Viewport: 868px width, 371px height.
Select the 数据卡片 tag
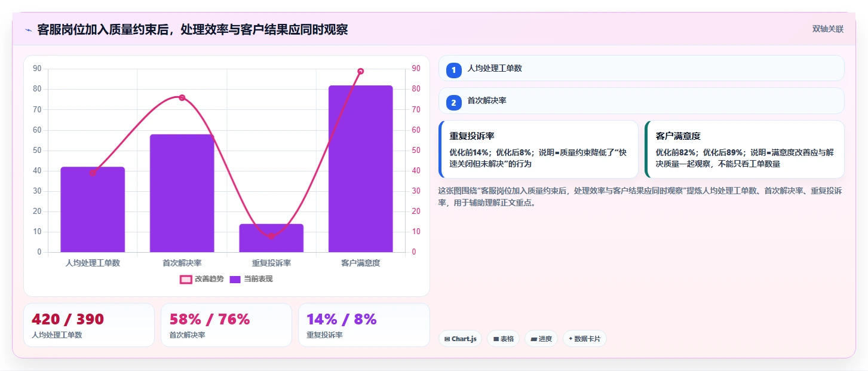(584, 339)
